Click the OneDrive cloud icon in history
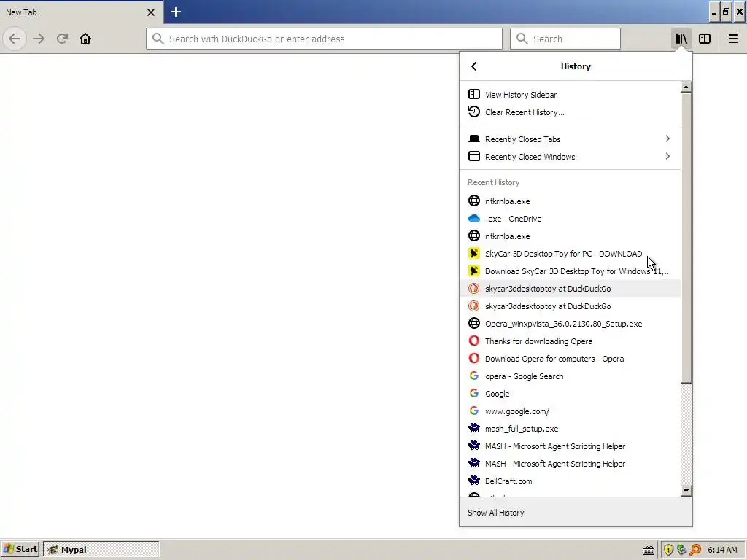 473,219
